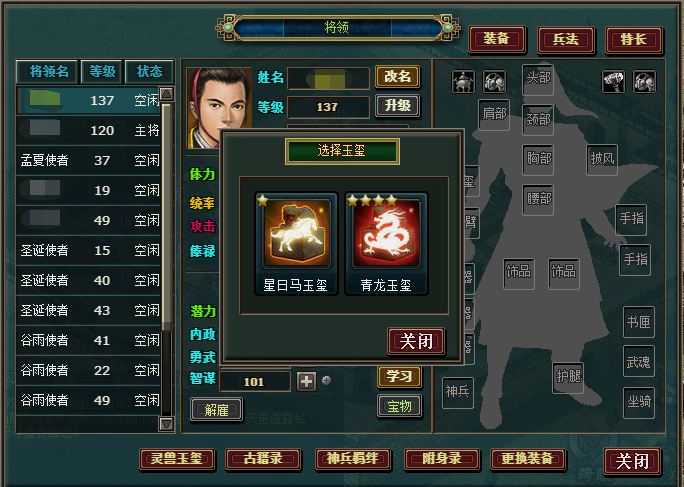Close the 选择玉玺 dialog
684x487 pixels.
(416, 341)
